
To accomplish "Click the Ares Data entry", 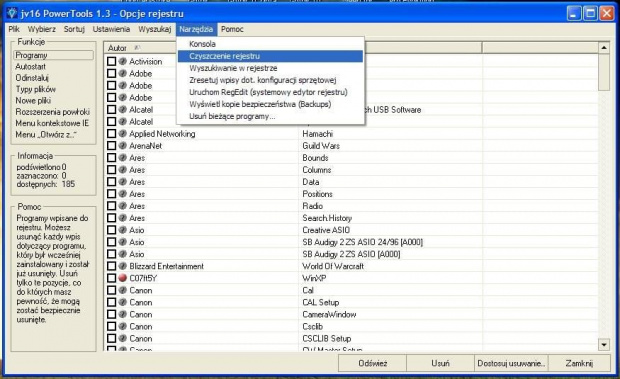I will pyautogui.click(x=311, y=182).
